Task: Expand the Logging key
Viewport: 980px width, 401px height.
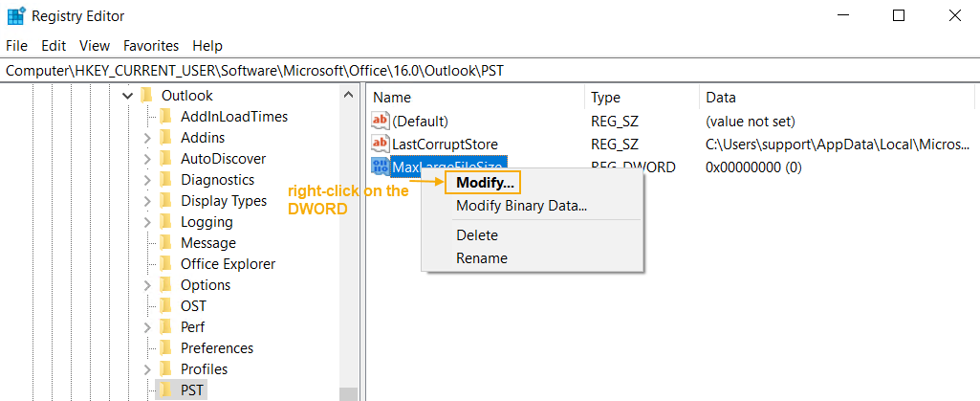Action: click(147, 222)
